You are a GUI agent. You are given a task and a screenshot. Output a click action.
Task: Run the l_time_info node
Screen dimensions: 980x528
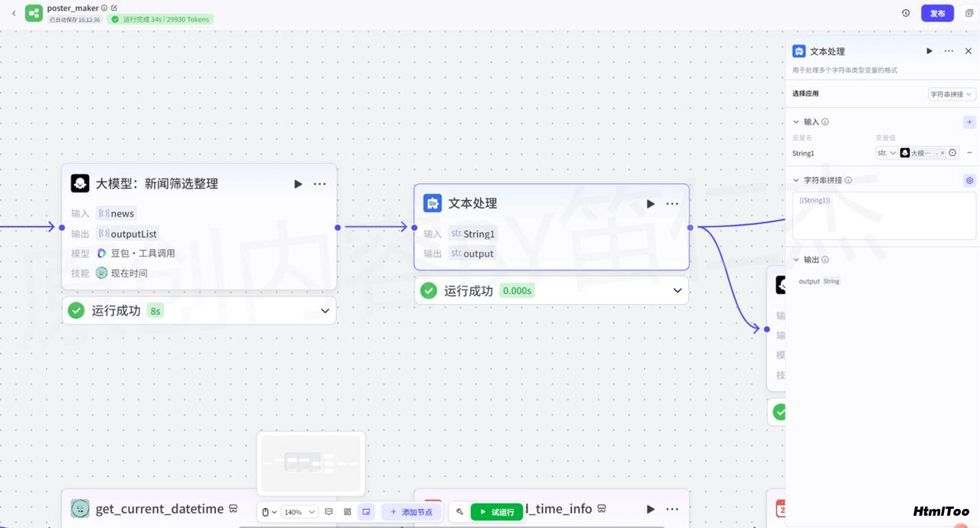[x=651, y=510]
